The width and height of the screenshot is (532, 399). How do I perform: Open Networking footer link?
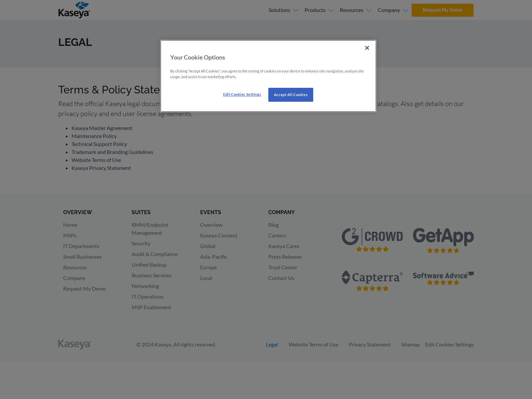(145, 286)
